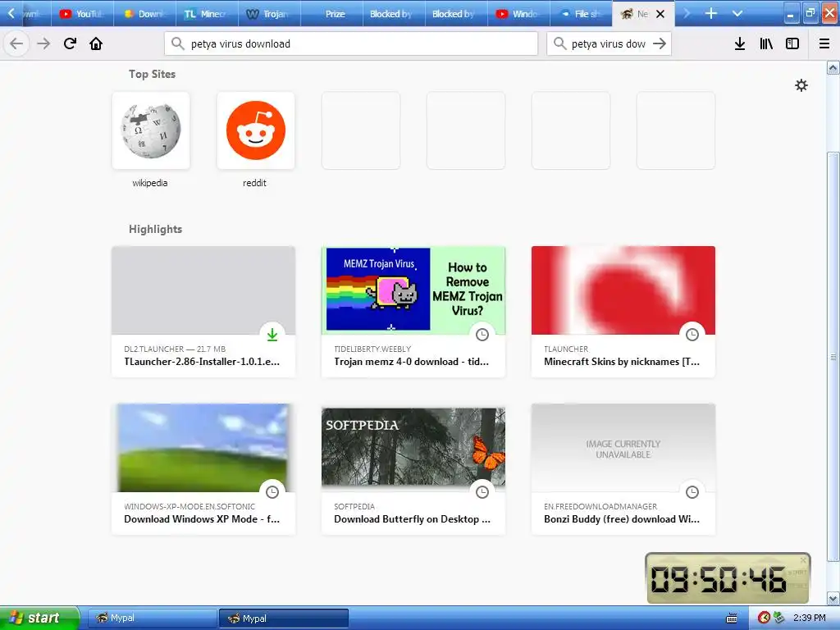Screen dimensions: 840x630
Task: Click the address bar with petya text
Action: coord(351,43)
